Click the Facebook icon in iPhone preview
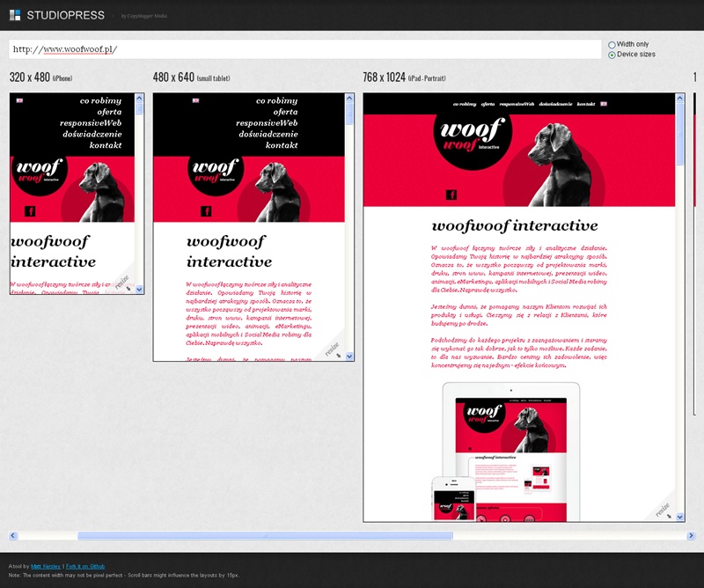Image resolution: width=704 pixels, height=588 pixels. click(29, 210)
